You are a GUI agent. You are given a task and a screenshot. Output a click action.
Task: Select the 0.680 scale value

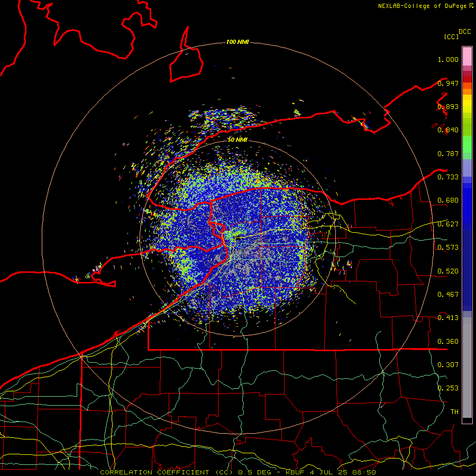pos(448,200)
